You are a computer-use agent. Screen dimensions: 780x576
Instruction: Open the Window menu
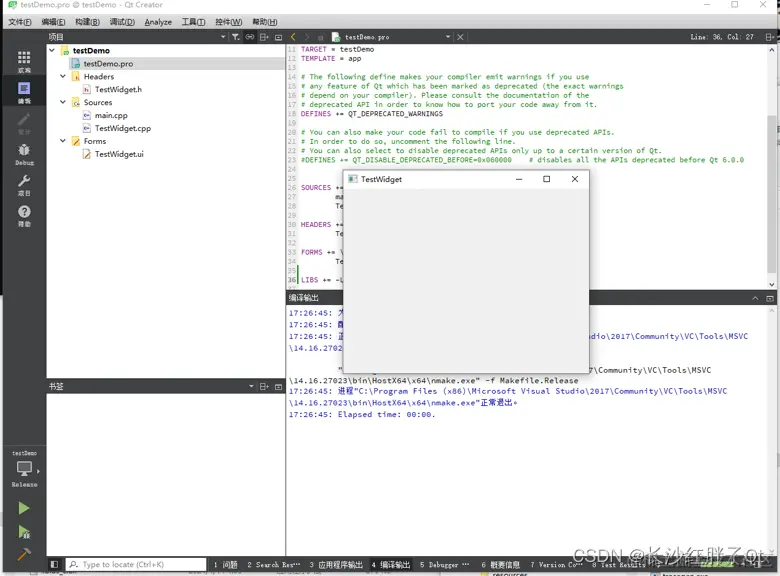(x=228, y=22)
